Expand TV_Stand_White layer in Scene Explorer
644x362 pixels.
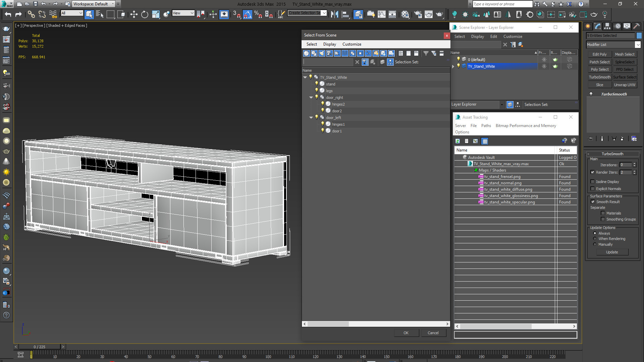(x=453, y=66)
